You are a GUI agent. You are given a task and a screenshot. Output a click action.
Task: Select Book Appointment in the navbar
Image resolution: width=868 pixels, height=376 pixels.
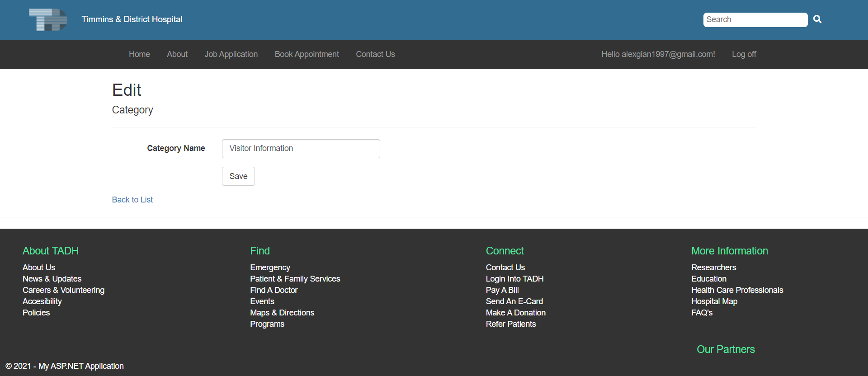307,54
